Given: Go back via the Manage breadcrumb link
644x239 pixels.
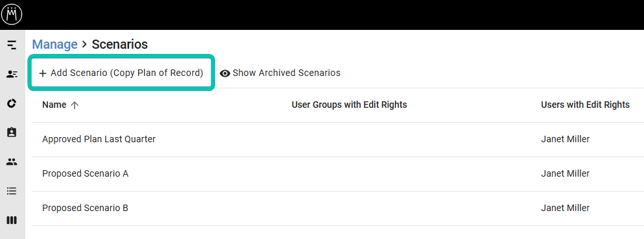Looking at the screenshot, I should pyautogui.click(x=54, y=44).
